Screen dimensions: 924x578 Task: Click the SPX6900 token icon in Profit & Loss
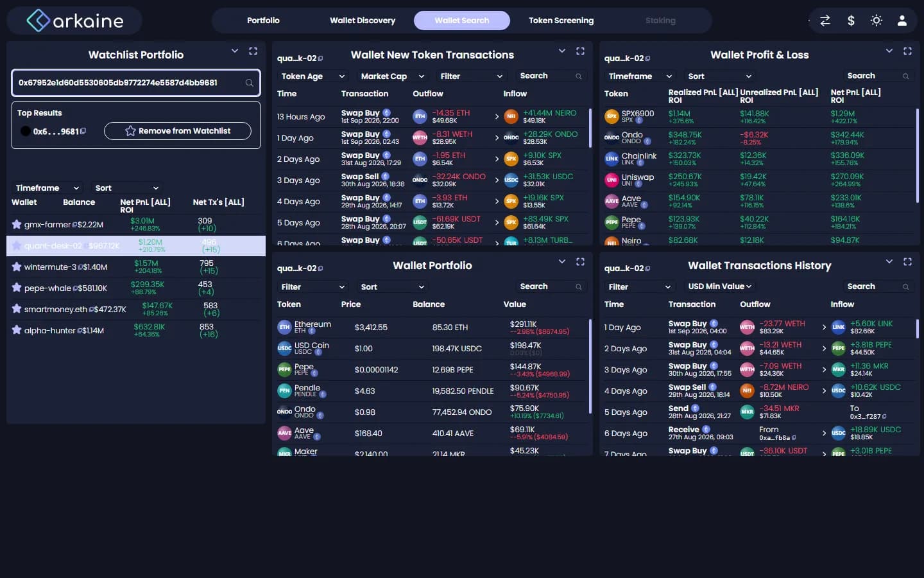612,117
